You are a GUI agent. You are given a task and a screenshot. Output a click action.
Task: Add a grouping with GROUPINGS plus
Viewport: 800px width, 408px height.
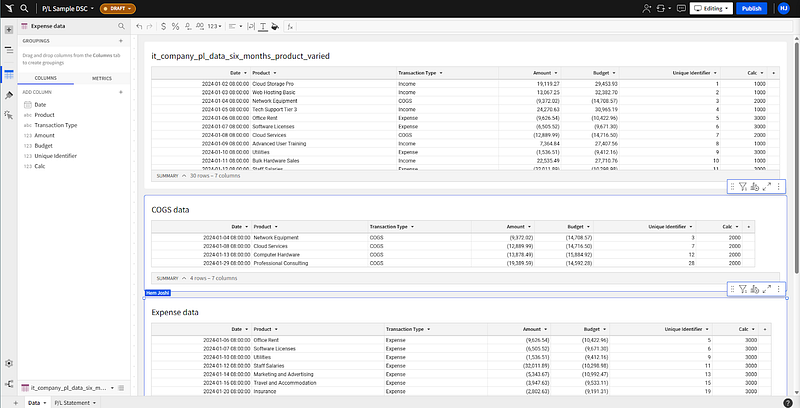[121, 41]
